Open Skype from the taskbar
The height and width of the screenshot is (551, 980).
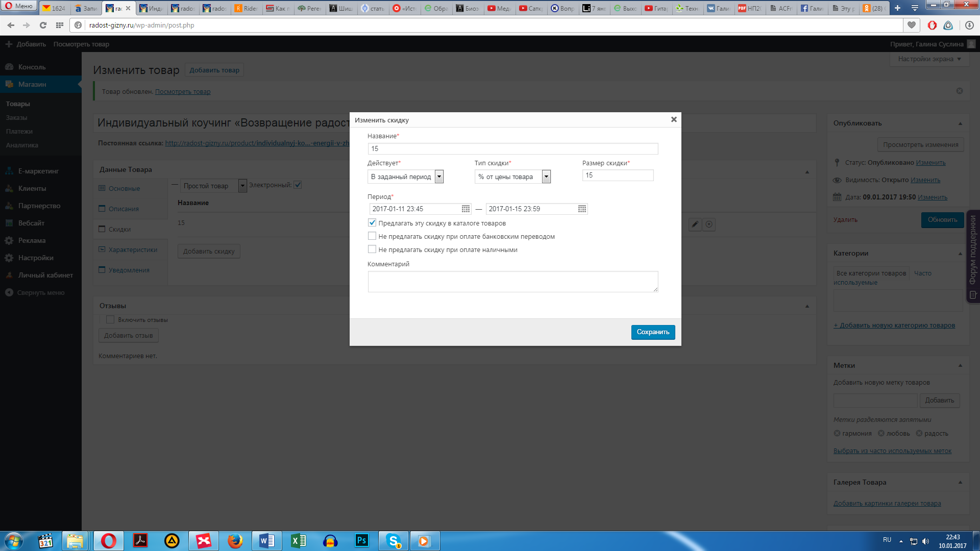click(x=393, y=540)
